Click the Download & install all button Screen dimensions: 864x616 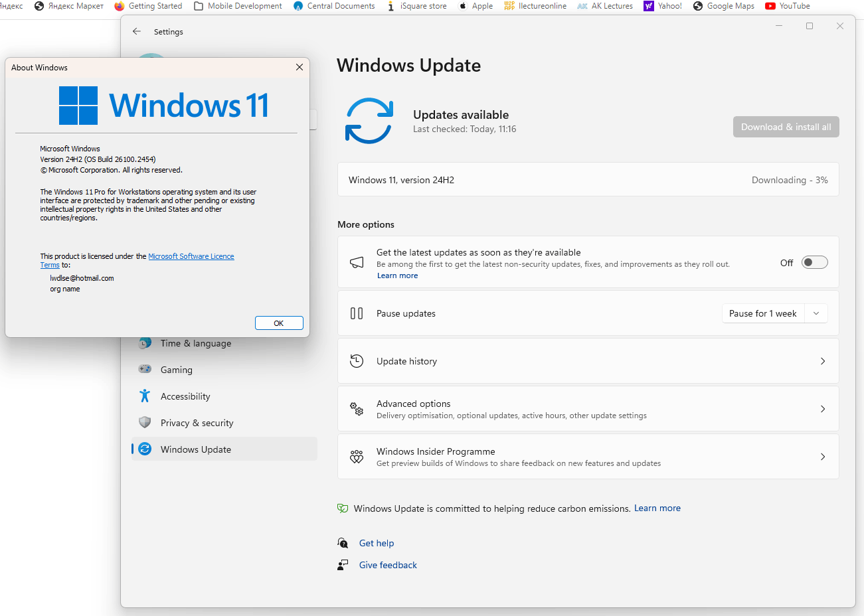coord(786,127)
